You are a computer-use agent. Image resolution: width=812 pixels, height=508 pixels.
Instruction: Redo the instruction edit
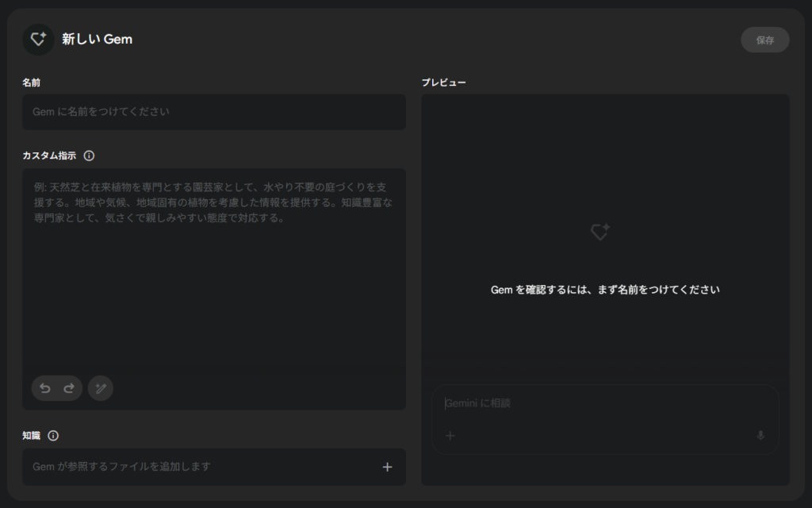click(x=69, y=388)
